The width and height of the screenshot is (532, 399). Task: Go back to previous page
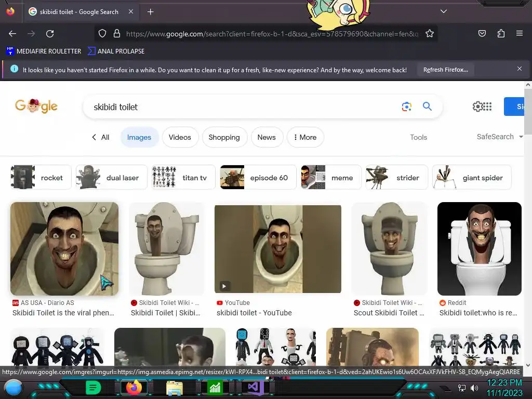12,34
